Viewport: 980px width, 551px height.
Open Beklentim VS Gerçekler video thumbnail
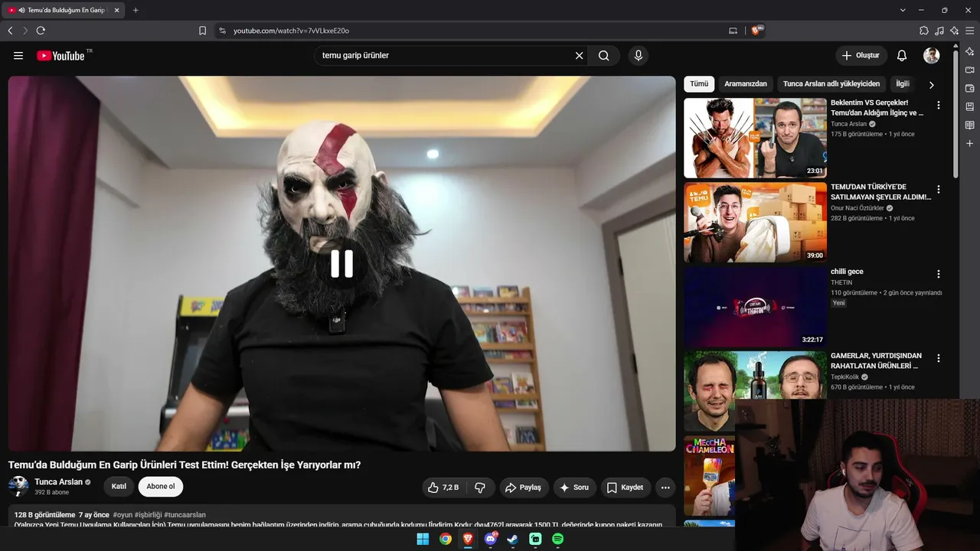tap(755, 138)
